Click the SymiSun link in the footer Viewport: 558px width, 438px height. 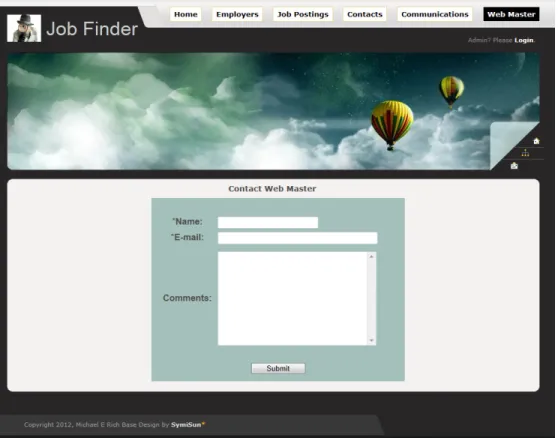click(x=186, y=424)
